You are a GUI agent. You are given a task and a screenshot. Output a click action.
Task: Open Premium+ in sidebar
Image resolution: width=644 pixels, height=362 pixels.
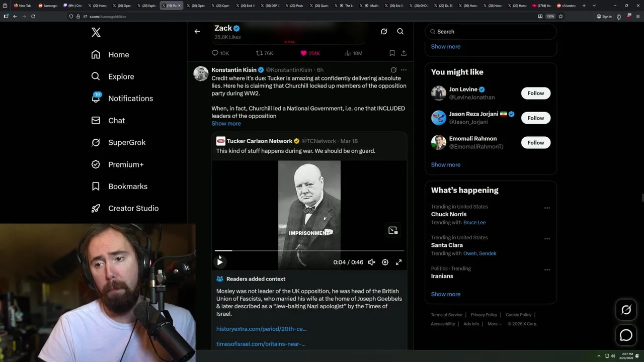117,164
